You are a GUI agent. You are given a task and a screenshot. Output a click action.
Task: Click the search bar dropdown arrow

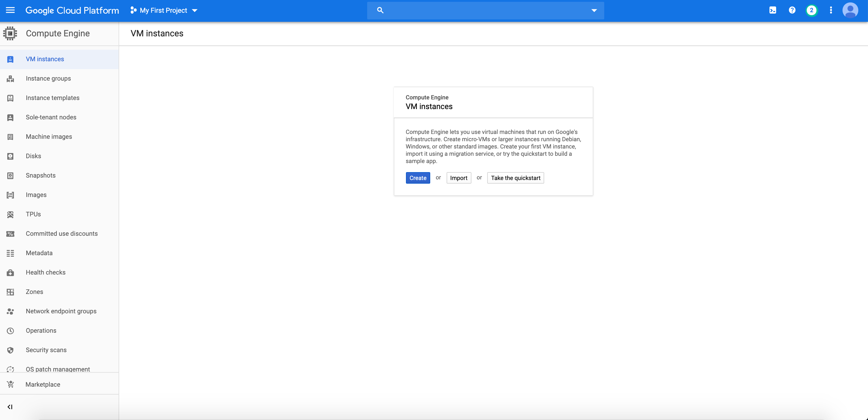pos(595,10)
